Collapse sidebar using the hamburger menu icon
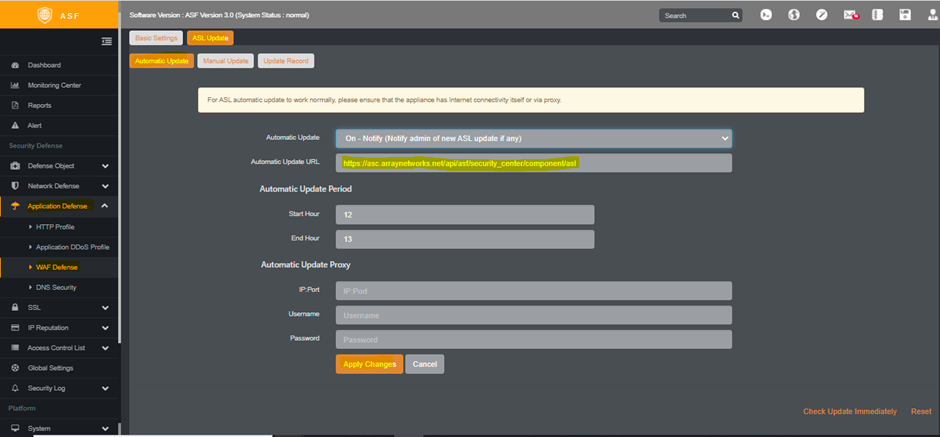Viewport: 940px width, 437px height. tap(107, 41)
